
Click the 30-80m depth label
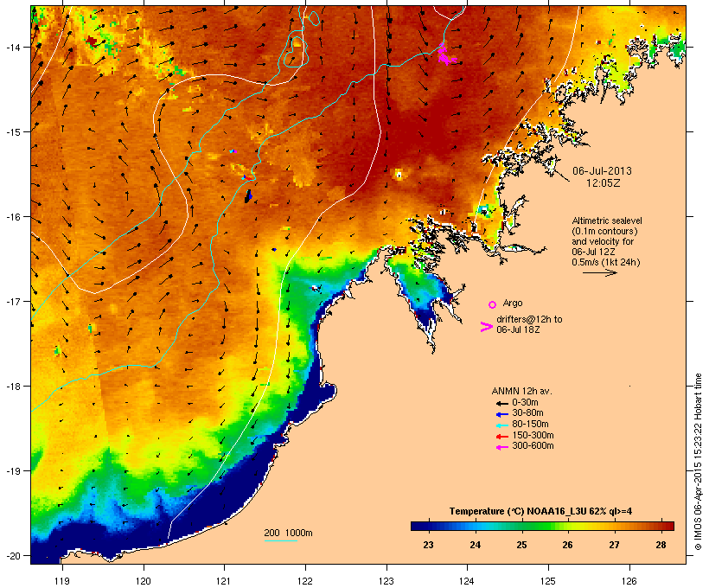(x=527, y=412)
